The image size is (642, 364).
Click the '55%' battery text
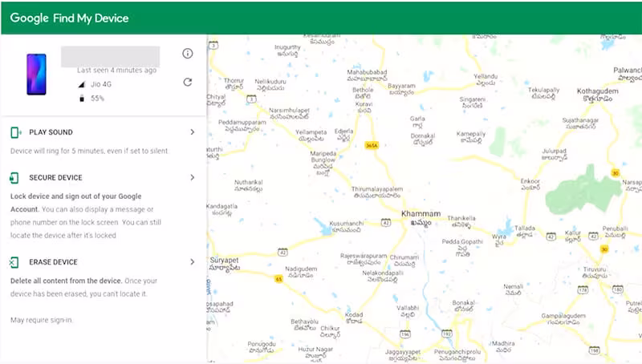coord(97,98)
